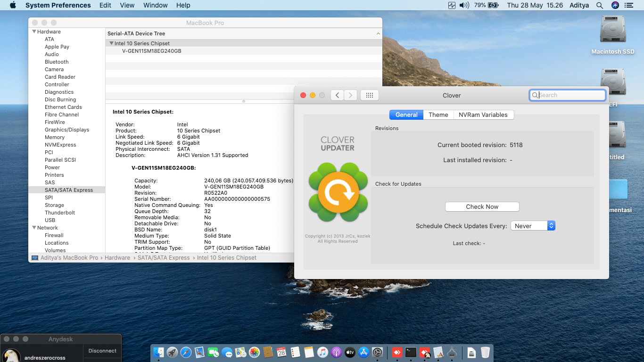Click the Anydesk user avatar thumbnail
This screenshot has width=644, height=362.
(11, 356)
